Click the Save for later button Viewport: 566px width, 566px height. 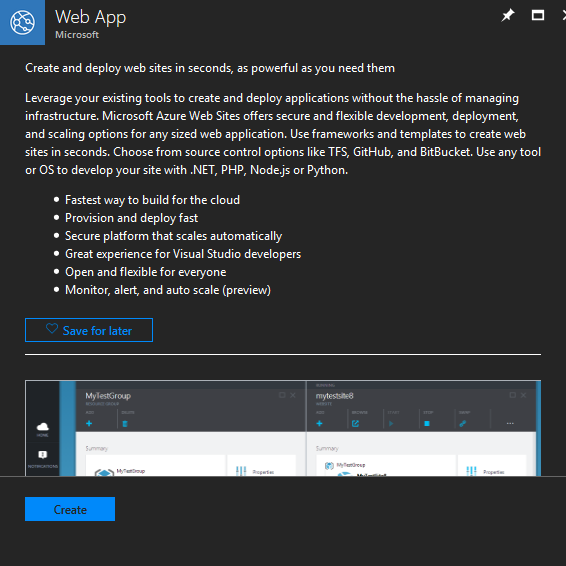pyautogui.click(x=89, y=330)
